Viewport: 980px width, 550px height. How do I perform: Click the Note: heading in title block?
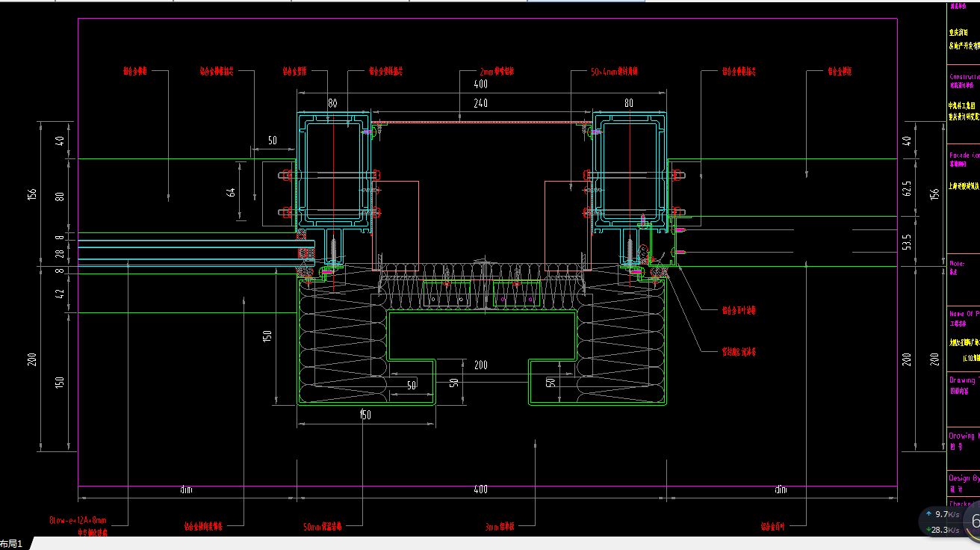coord(957,264)
